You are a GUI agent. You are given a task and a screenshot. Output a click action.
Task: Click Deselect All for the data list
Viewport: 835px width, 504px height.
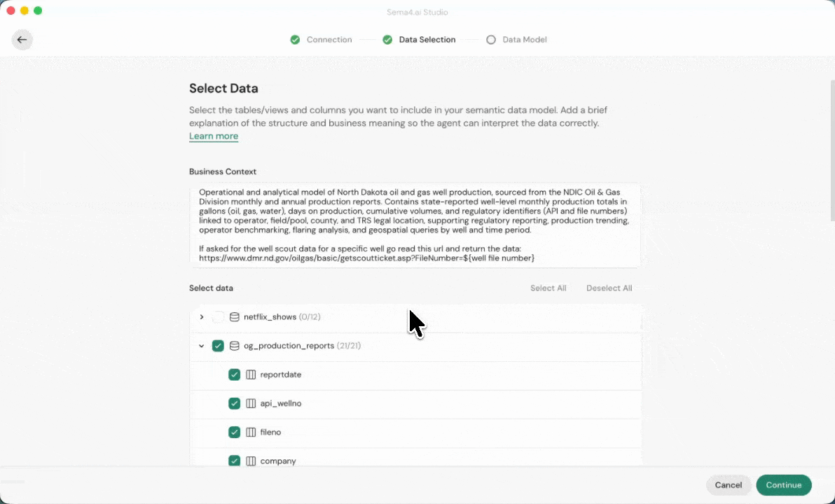pos(609,288)
